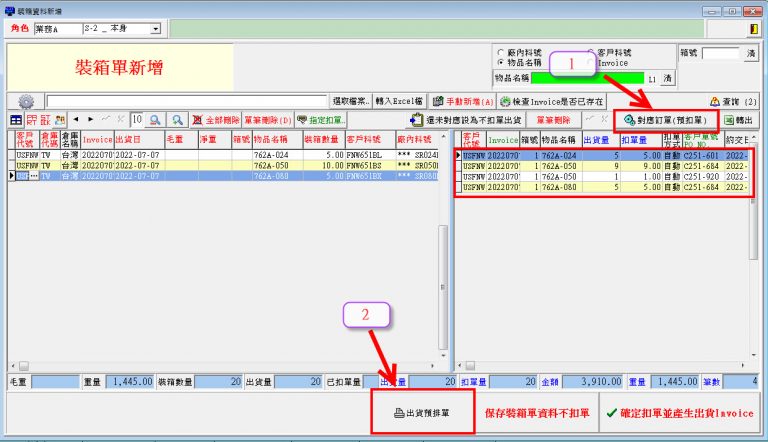Click the page count field showing 10
The image size is (768, 442).
(x=137, y=120)
